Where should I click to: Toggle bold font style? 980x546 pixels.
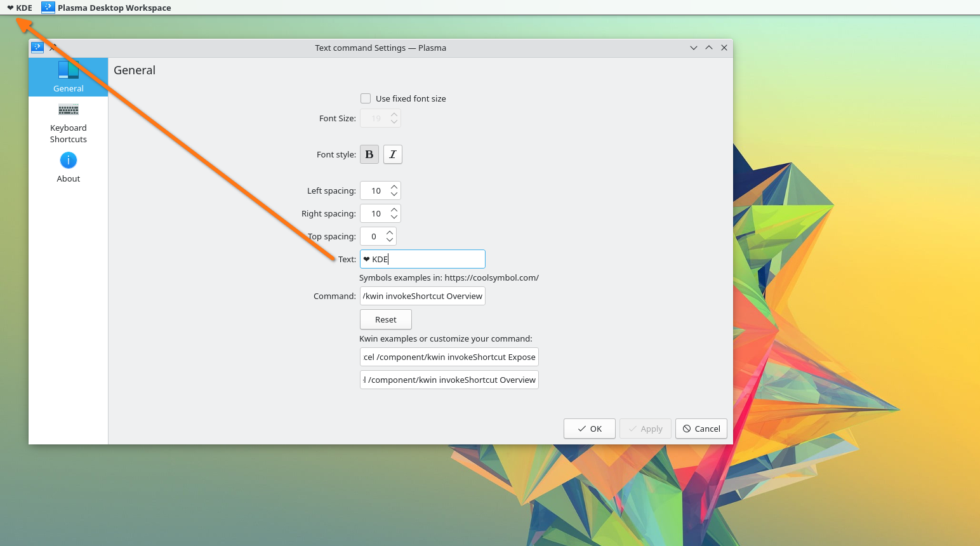pos(369,154)
